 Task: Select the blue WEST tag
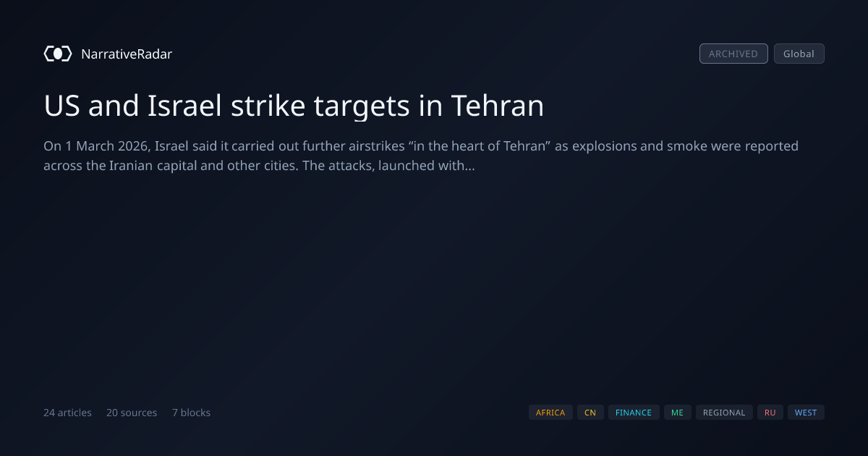coord(806,413)
